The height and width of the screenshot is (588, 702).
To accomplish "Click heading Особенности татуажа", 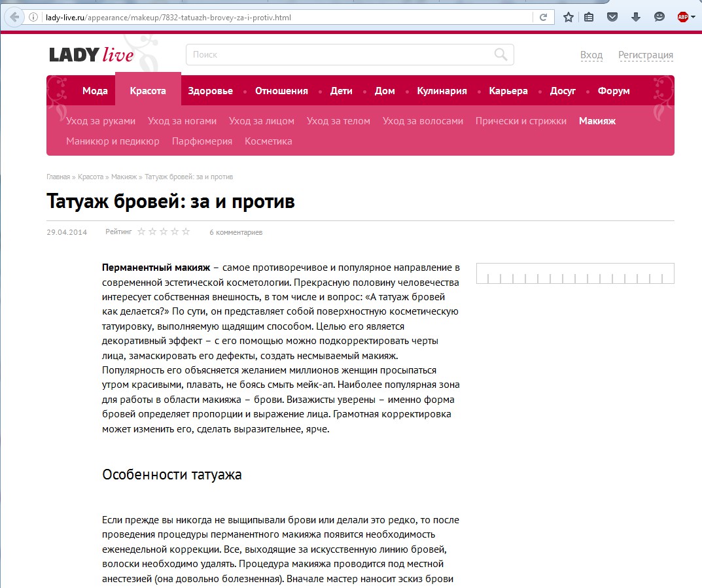I will pos(172,474).
